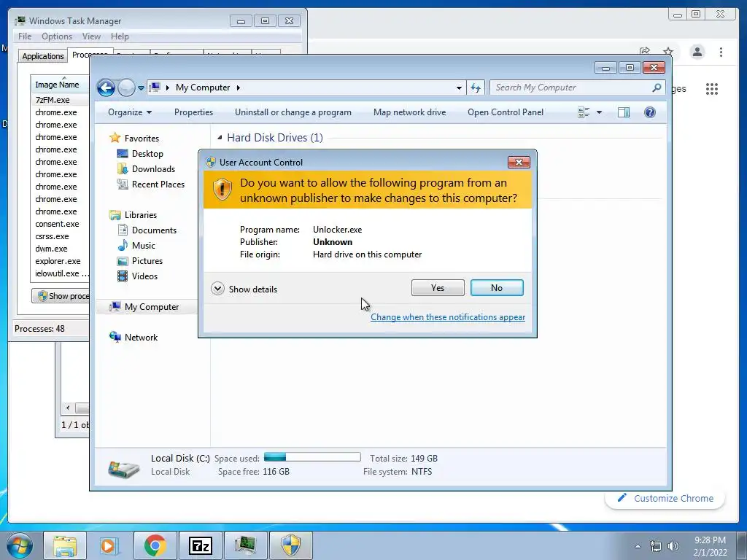Click Local Disk drive icon in details pane
This screenshot has width=747, height=560.
pyautogui.click(x=124, y=468)
